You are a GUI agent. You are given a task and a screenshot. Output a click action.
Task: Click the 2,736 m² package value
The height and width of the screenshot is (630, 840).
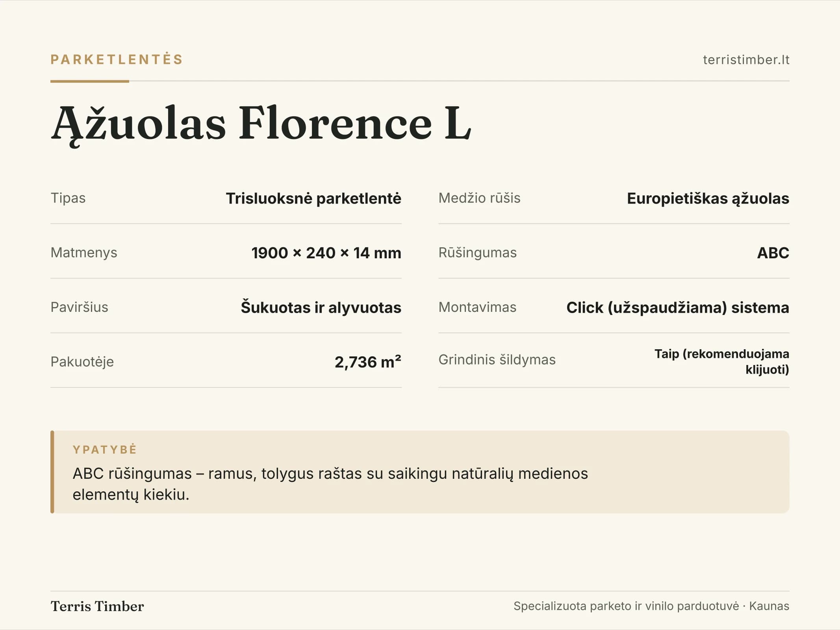point(368,362)
